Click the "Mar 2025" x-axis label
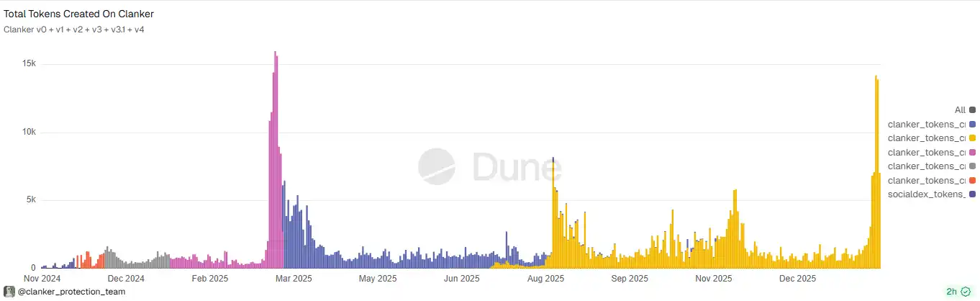Screen dimensions: 980x301 click(294, 279)
